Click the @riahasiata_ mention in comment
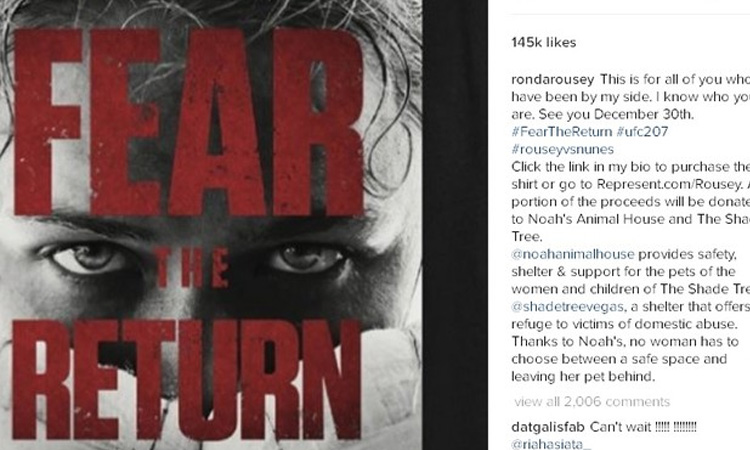The height and width of the screenshot is (450, 750). [551, 444]
